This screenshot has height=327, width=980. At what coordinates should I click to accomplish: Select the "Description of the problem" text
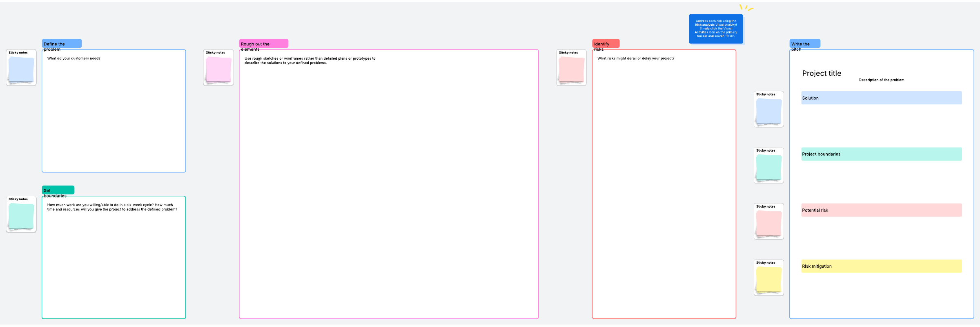(x=881, y=80)
